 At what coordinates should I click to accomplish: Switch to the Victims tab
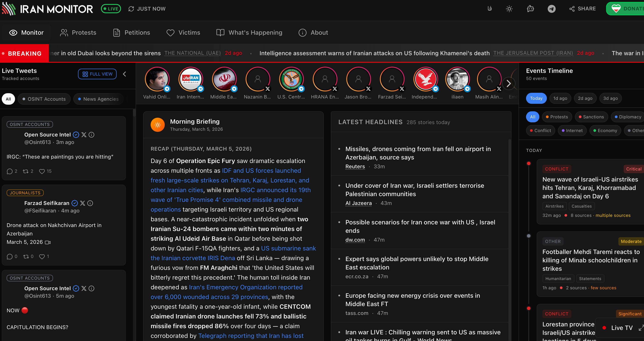(183, 32)
